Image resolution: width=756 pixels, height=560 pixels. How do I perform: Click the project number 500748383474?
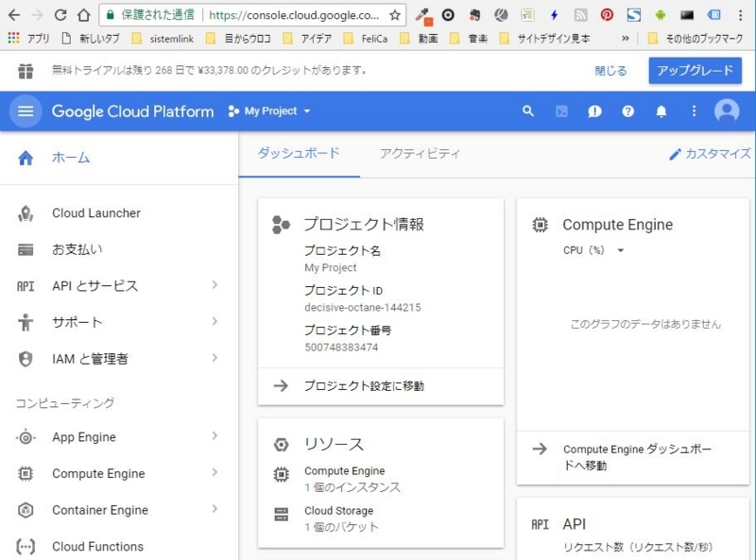[341, 348]
